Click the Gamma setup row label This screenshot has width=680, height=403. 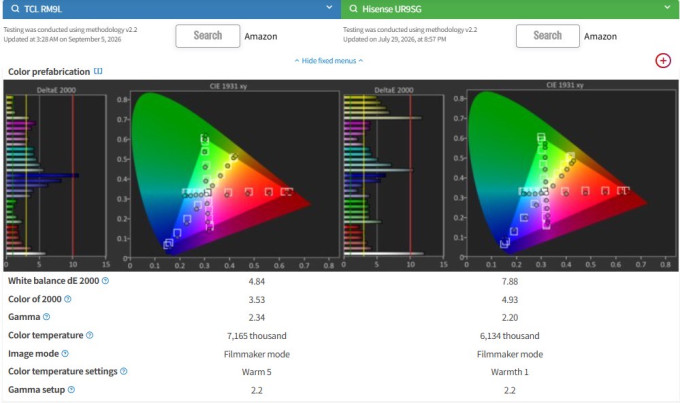[x=36, y=390]
